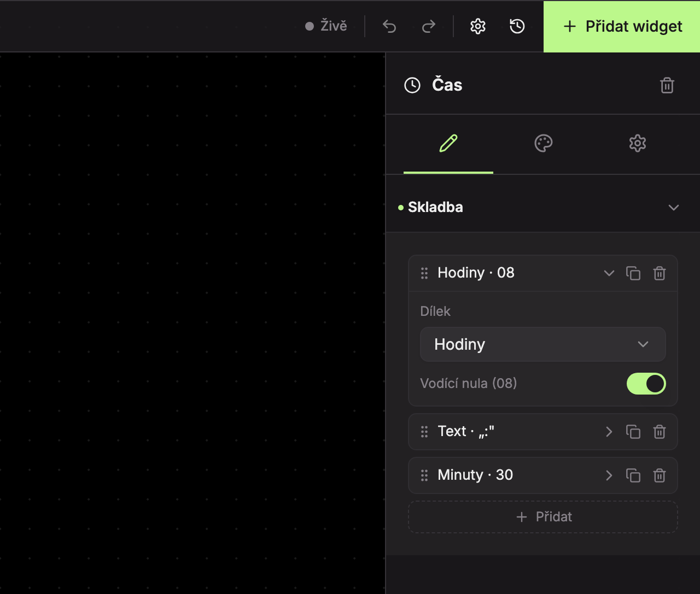
Task: Click the Dílek field label
Action: 435,311
